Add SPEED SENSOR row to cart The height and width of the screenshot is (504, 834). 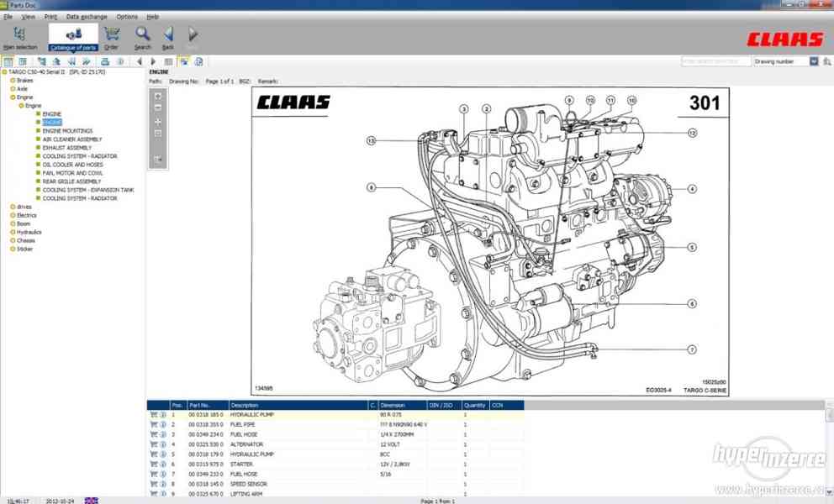coord(154,485)
